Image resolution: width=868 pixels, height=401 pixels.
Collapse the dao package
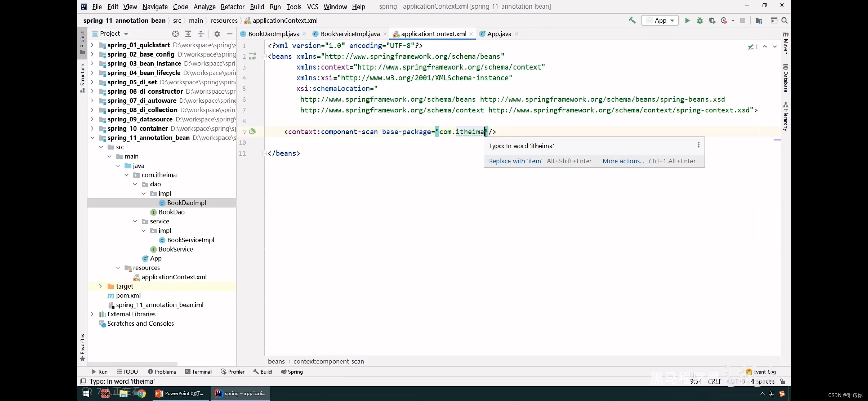pyautogui.click(x=135, y=184)
